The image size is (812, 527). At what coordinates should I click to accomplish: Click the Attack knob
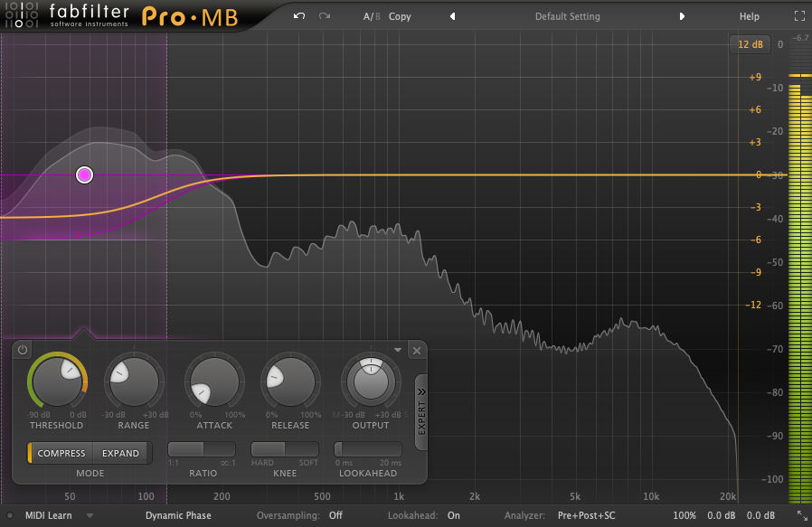(x=214, y=382)
